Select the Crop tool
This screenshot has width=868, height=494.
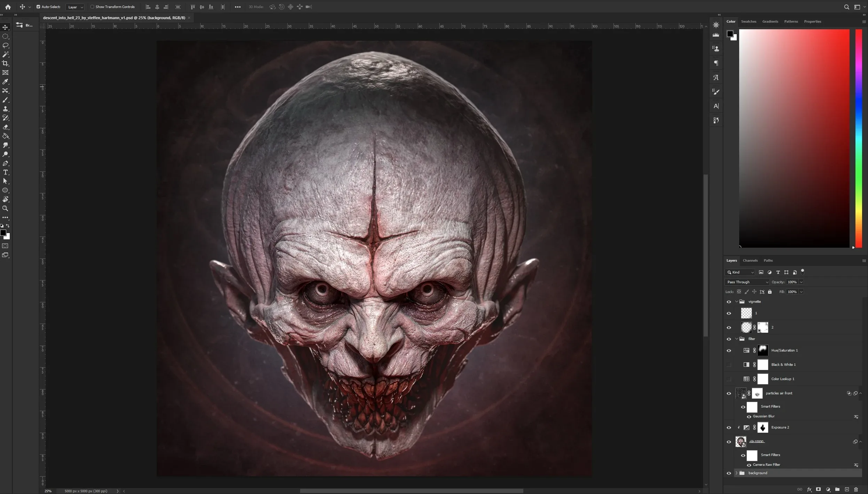[5, 63]
